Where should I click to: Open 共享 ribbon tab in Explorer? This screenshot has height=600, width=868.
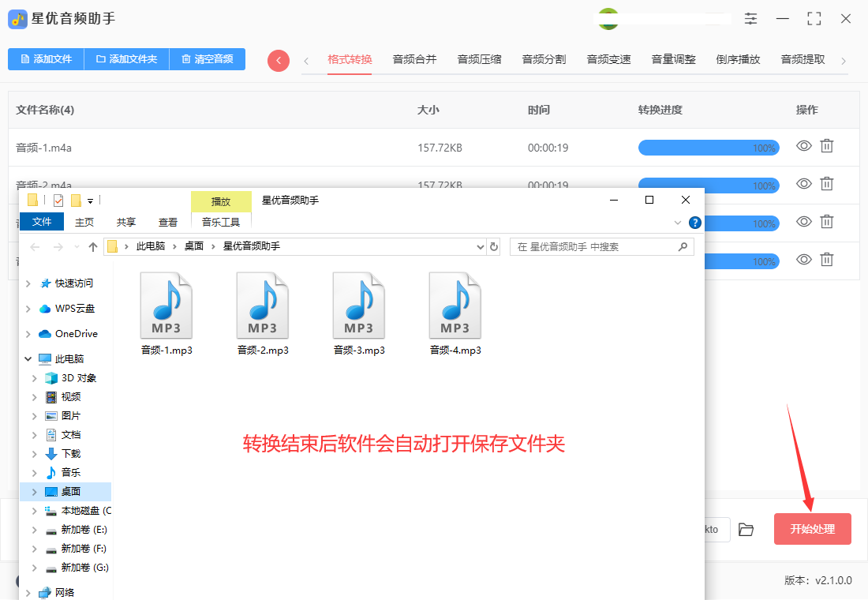click(x=126, y=222)
